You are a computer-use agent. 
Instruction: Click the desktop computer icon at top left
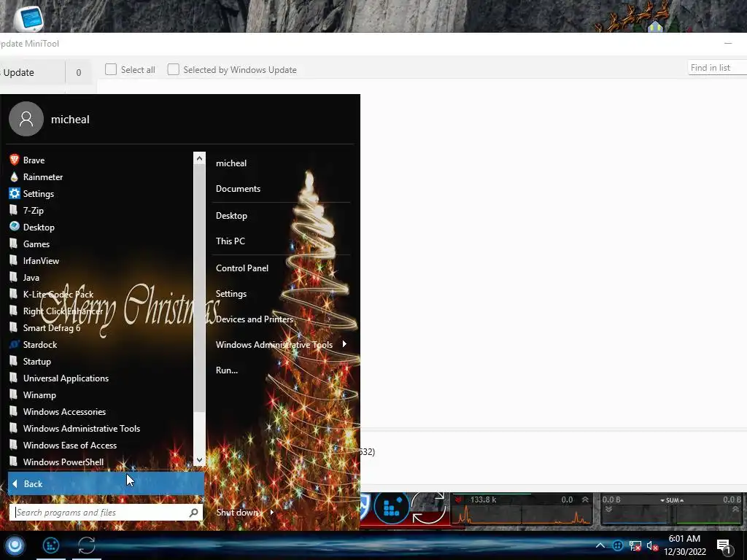pos(29,18)
